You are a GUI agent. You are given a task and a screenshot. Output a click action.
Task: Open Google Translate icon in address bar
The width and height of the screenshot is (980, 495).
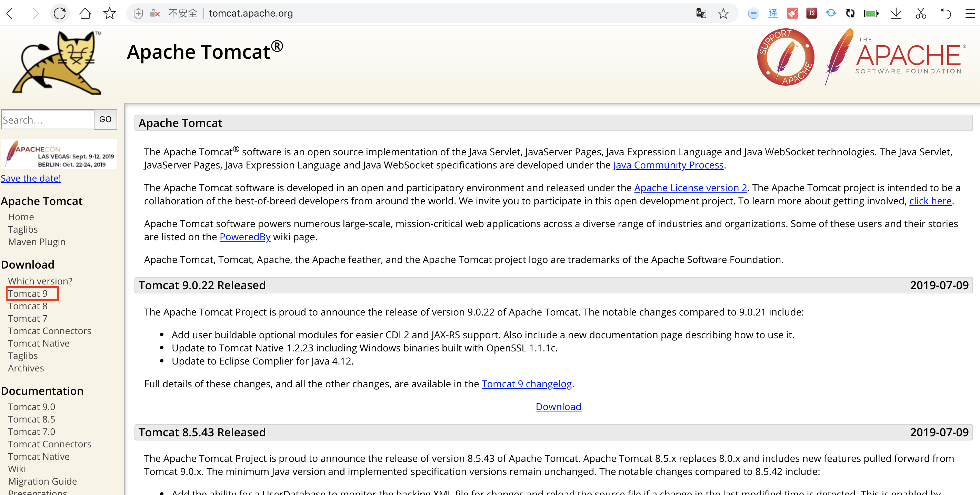click(x=701, y=14)
